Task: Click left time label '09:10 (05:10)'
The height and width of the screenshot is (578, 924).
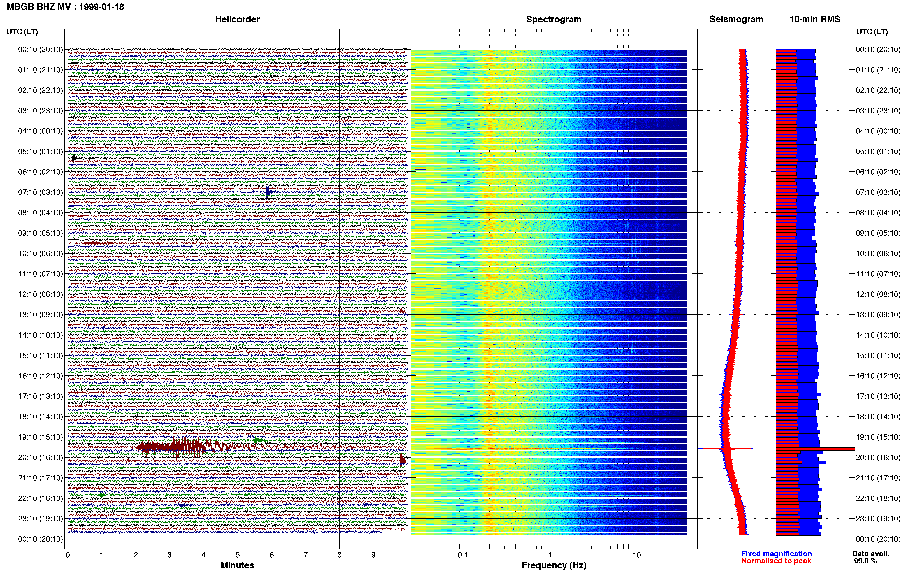Action: click(x=40, y=233)
